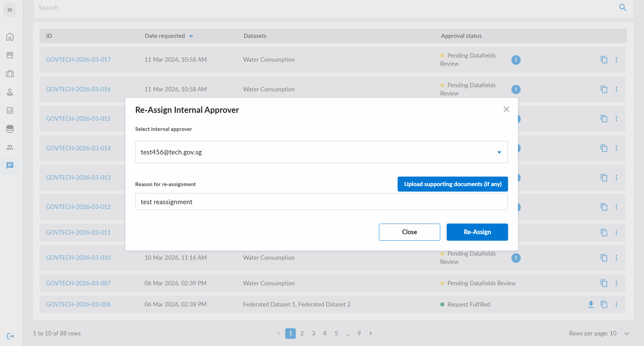644x346 pixels.
Task: Open the approval stamp sidebar icon
Action: 10,92
